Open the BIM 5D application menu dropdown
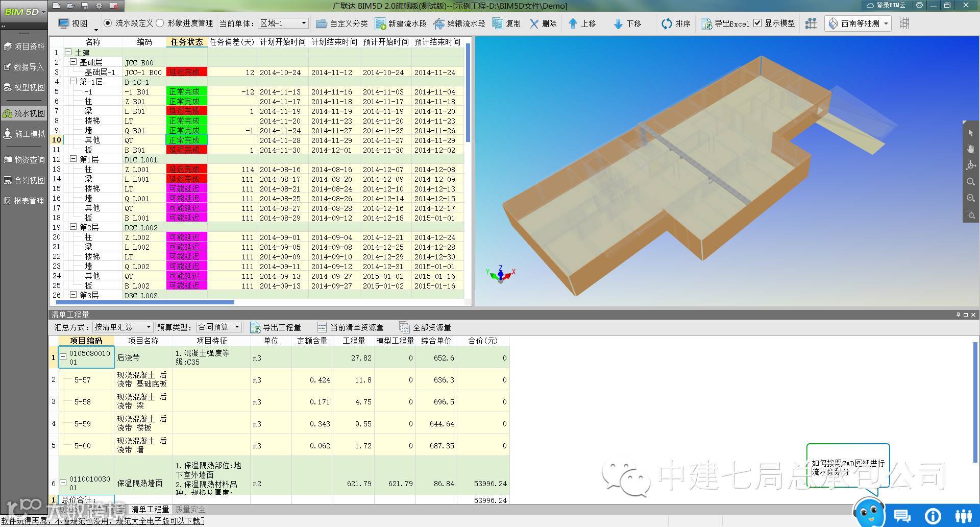This screenshot has height=527, width=980. tap(24, 11)
